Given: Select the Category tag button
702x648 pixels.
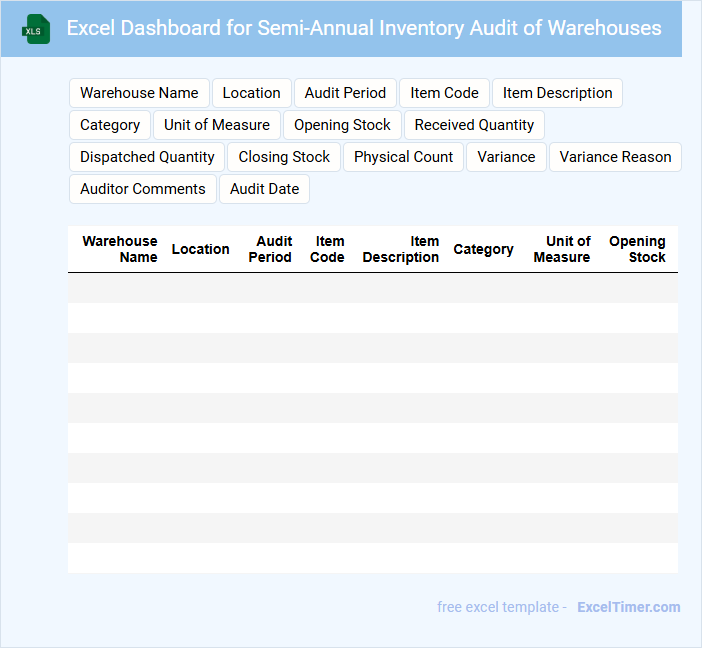Looking at the screenshot, I should [x=110, y=125].
